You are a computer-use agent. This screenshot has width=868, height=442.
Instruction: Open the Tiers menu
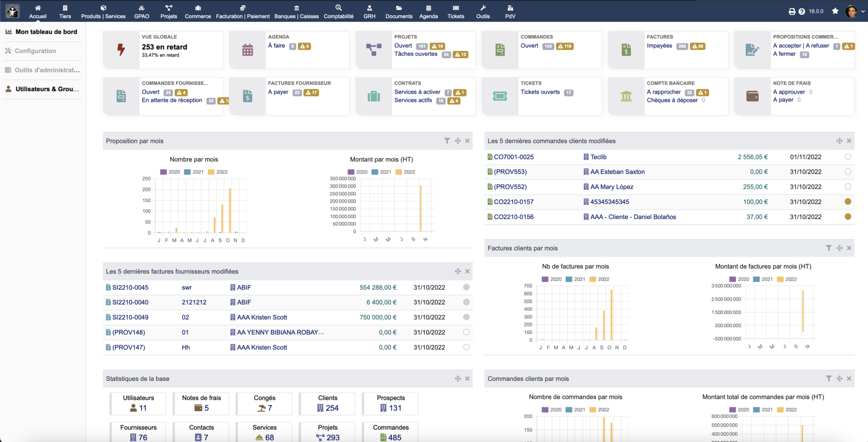pos(65,12)
